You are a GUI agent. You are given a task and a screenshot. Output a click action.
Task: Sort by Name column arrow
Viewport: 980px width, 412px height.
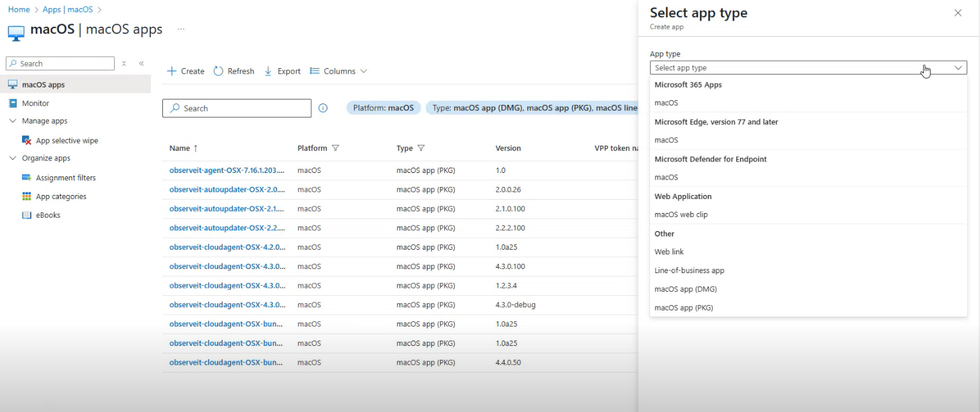point(196,148)
